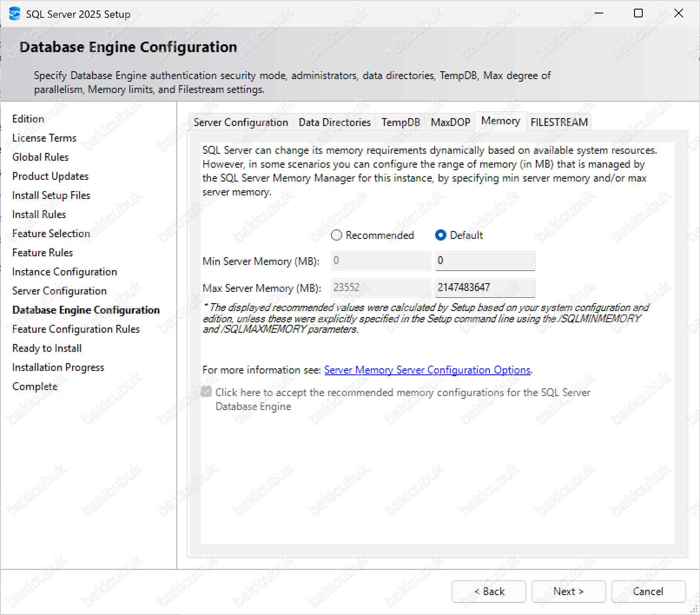Minimize the SQL Server Setup window
Viewport: 700px width, 615px height.
599,13
